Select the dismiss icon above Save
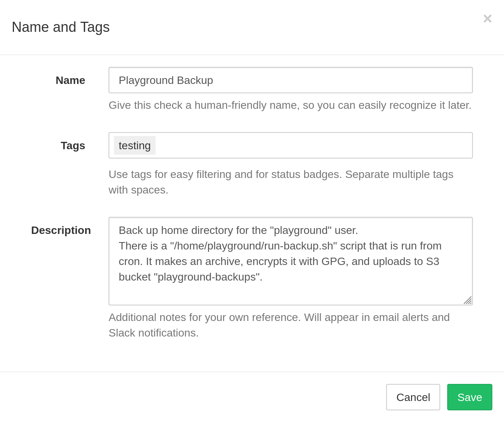504x422 pixels. tap(487, 18)
